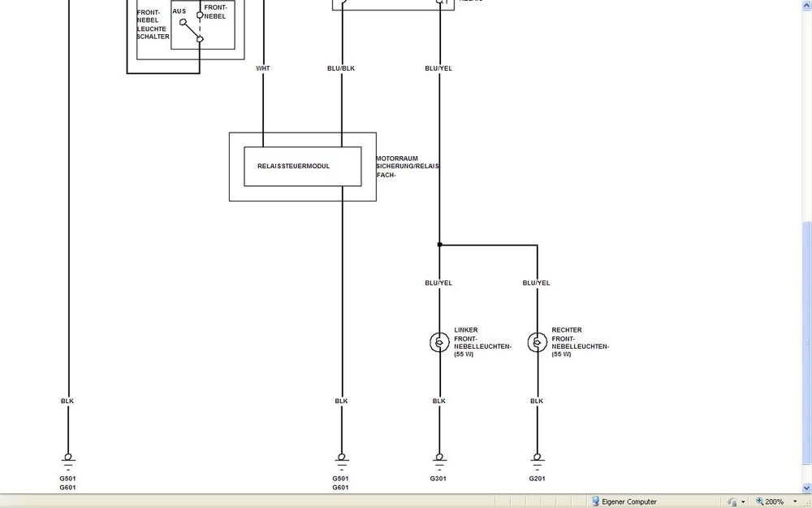
Task: Click the security lock icon in status bar
Action: 732,501
